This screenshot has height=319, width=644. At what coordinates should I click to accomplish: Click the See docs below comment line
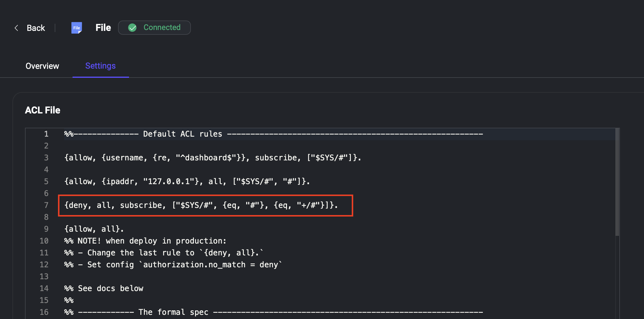coord(104,288)
